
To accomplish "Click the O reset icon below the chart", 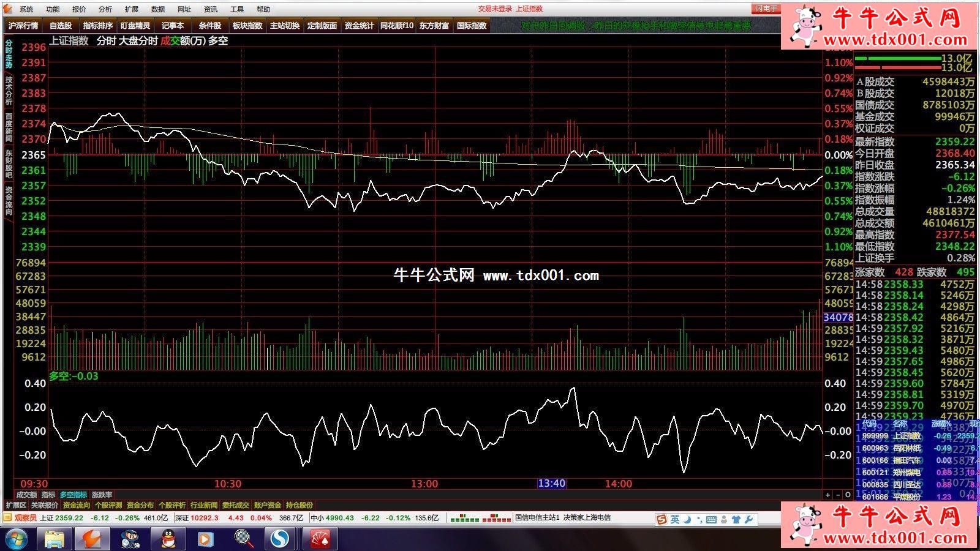I will 848,495.
